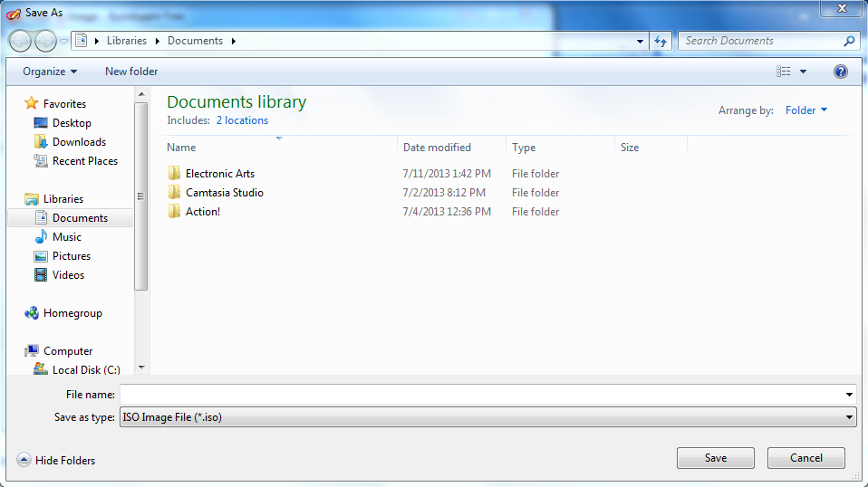Open the Help question mark icon
The width and height of the screenshot is (868, 487).
click(x=840, y=72)
